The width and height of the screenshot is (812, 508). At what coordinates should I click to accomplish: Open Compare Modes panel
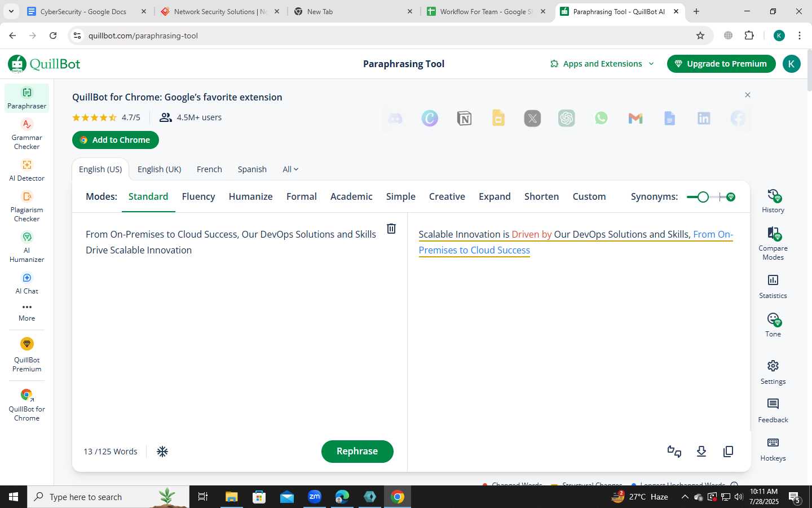pos(773,243)
